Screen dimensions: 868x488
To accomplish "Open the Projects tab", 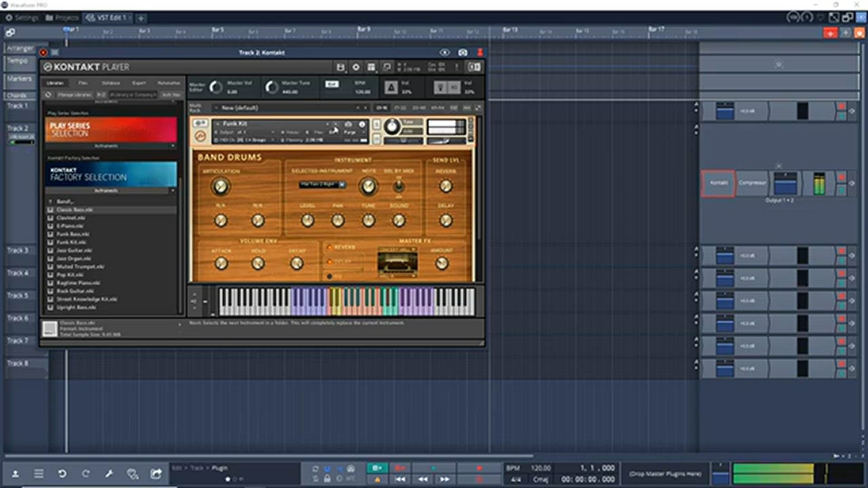I will pos(62,18).
